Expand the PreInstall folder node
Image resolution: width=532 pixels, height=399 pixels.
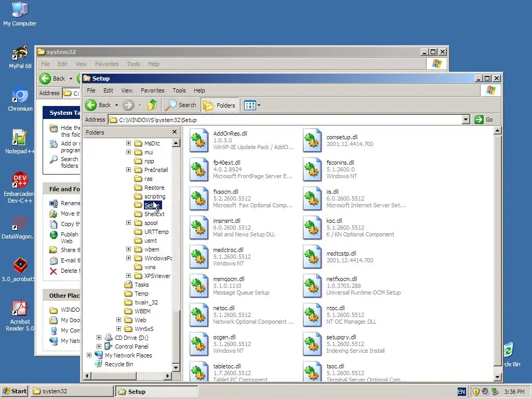(129, 170)
